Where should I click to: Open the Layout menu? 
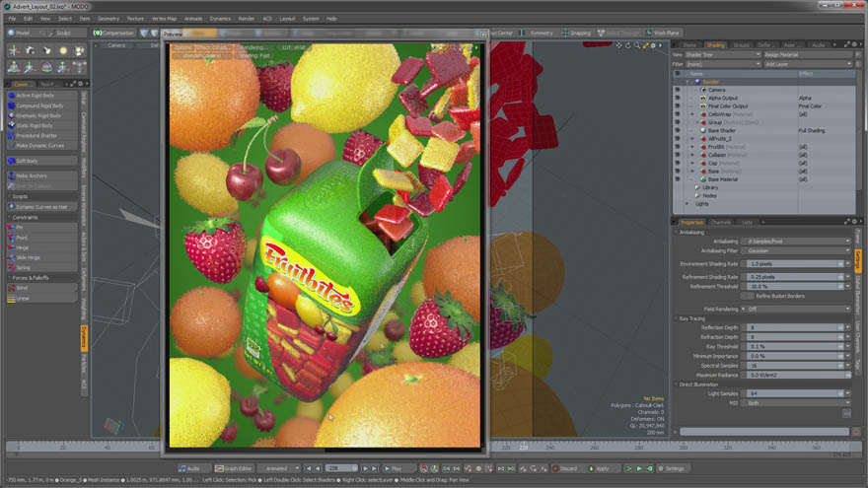pyautogui.click(x=287, y=19)
